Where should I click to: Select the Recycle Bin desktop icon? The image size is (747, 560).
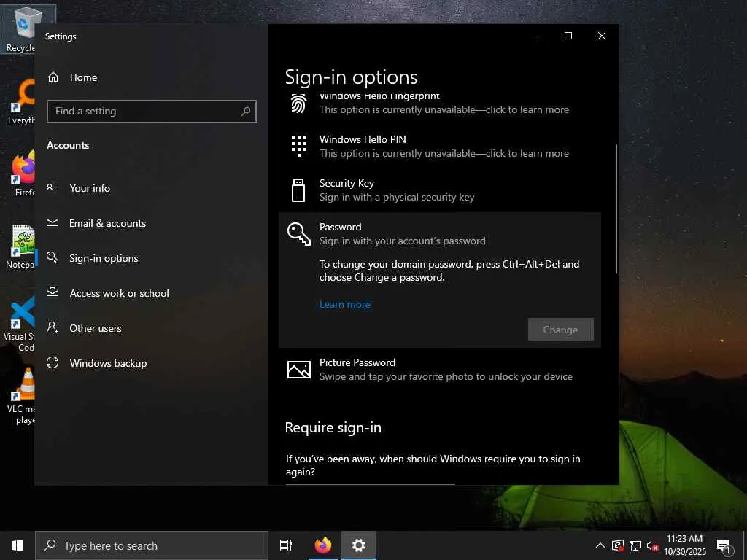pyautogui.click(x=21, y=28)
